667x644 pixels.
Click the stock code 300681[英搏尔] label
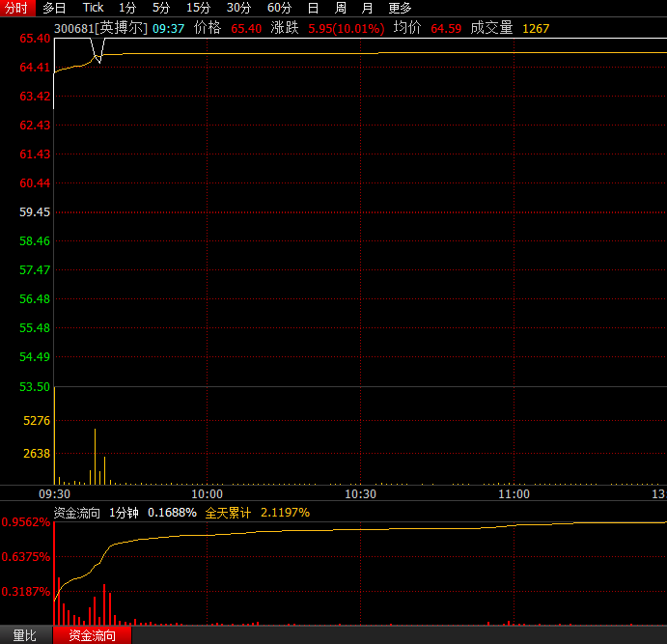(100, 29)
